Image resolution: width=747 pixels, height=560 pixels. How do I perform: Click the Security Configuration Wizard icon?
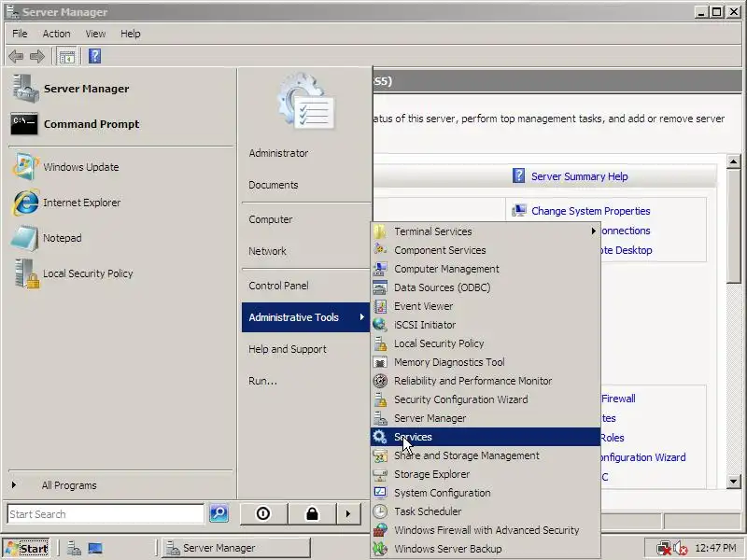click(x=380, y=399)
